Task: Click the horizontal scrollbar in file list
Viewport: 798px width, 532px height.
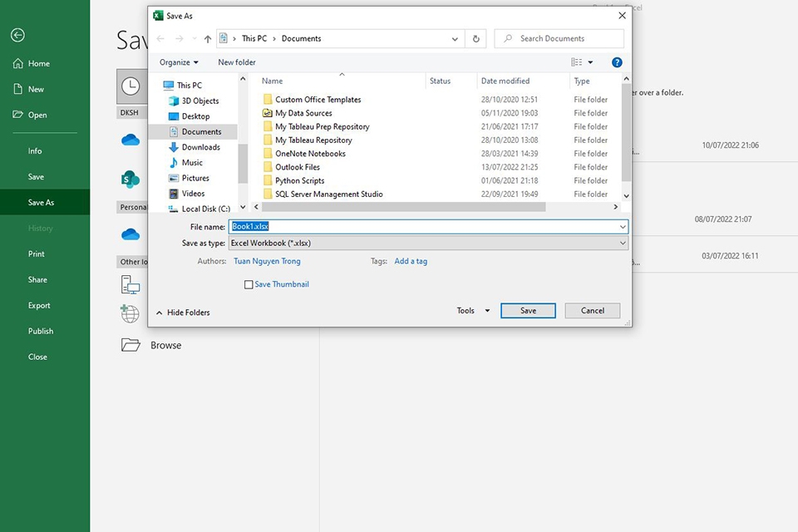Action: tap(399, 207)
